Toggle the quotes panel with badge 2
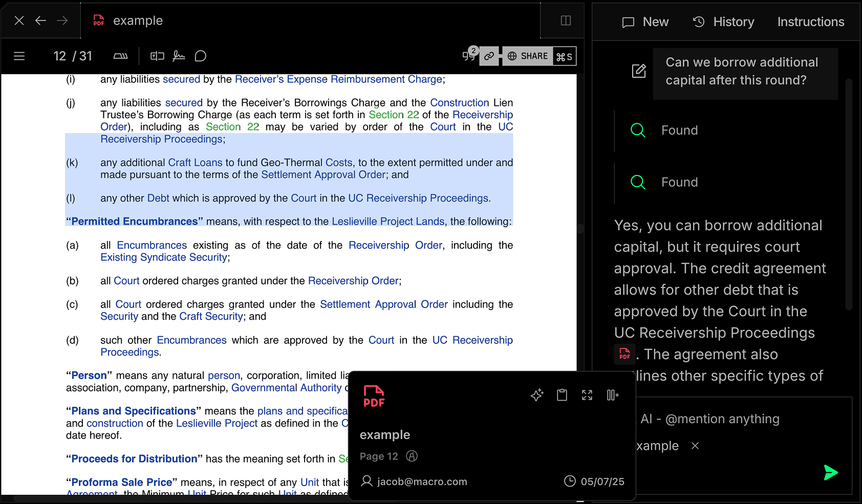The width and height of the screenshot is (862, 504). [x=469, y=55]
